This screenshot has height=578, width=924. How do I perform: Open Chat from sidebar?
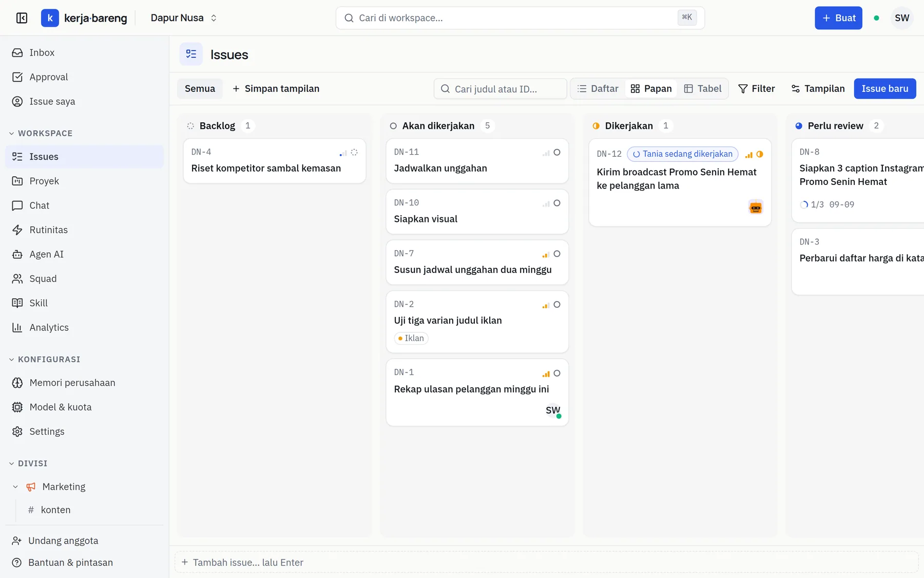pyautogui.click(x=84, y=206)
